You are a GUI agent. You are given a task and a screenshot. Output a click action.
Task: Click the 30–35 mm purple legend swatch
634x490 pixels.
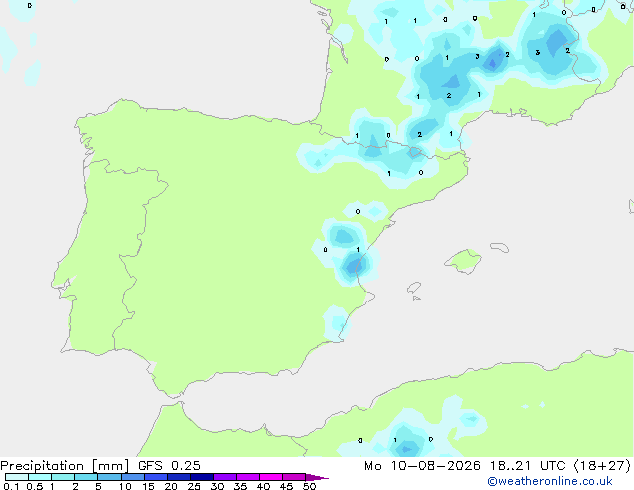pos(225,477)
